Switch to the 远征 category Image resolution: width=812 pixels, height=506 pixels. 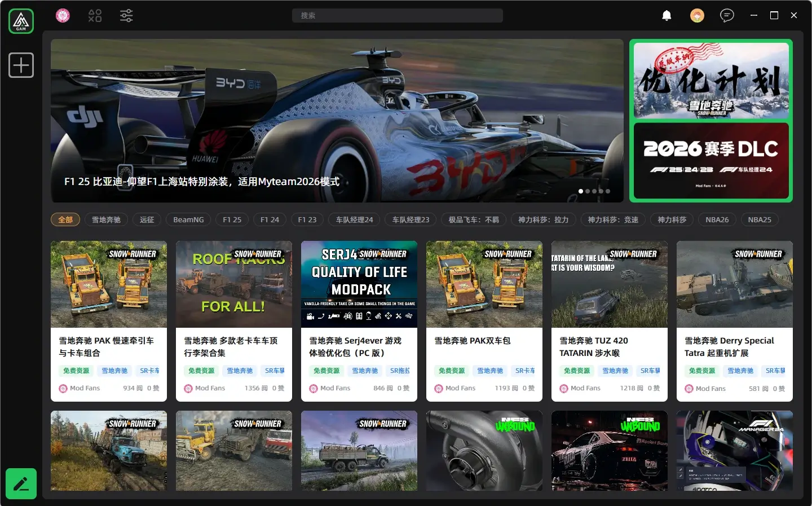[147, 219]
